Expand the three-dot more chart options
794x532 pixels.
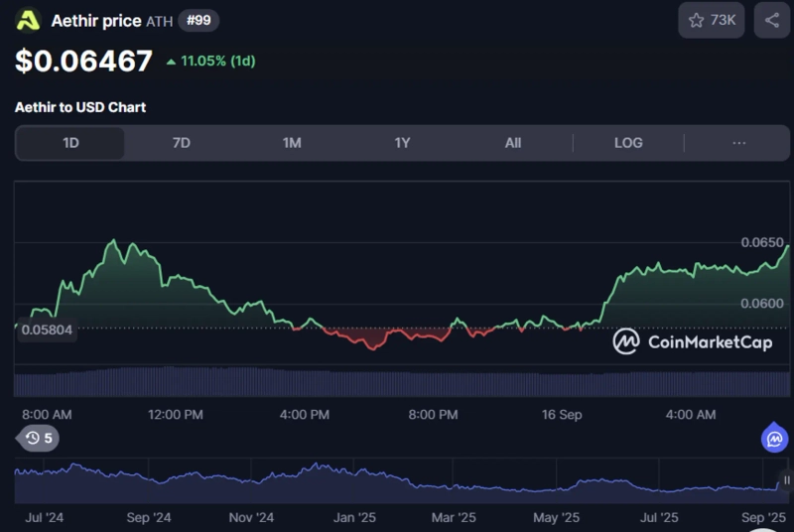(738, 143)
